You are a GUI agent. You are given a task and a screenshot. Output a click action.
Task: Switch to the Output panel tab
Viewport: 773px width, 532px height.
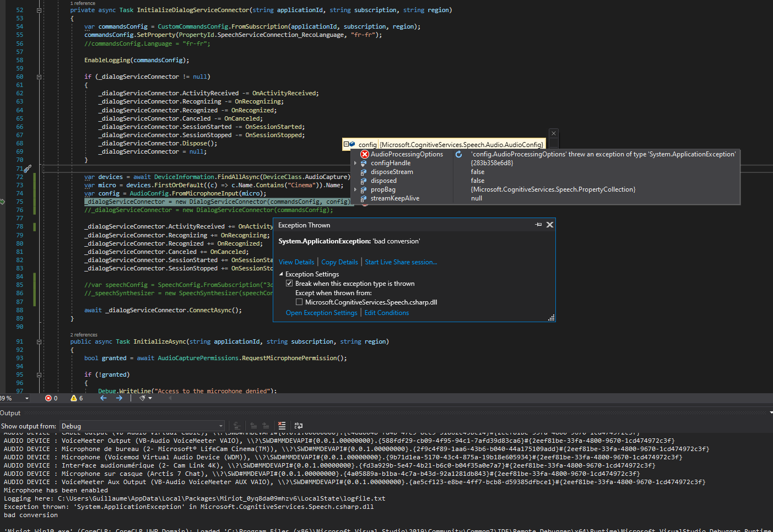tap(11, 412)
